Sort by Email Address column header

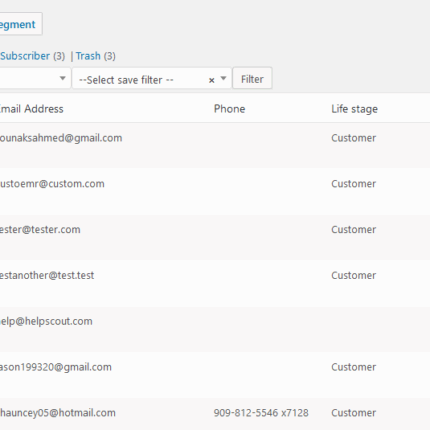click(31, 109)
